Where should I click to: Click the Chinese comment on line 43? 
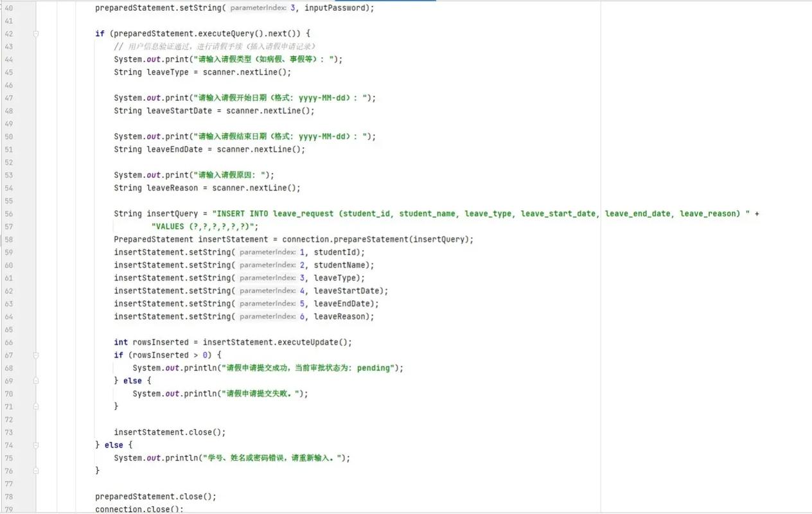pyautogui.click(x=215, y=46)
